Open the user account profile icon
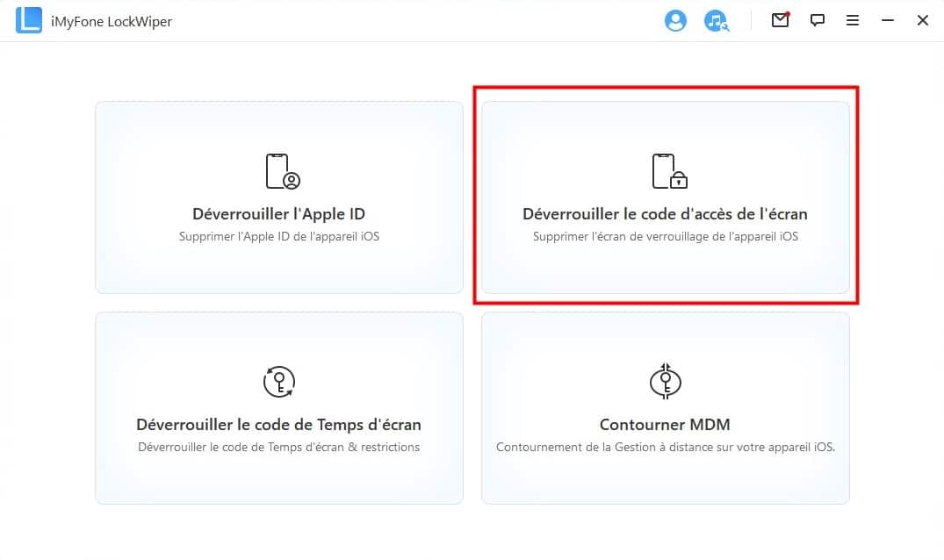The width and height of the screenshot is (944, 560). [x=675, y=21]
